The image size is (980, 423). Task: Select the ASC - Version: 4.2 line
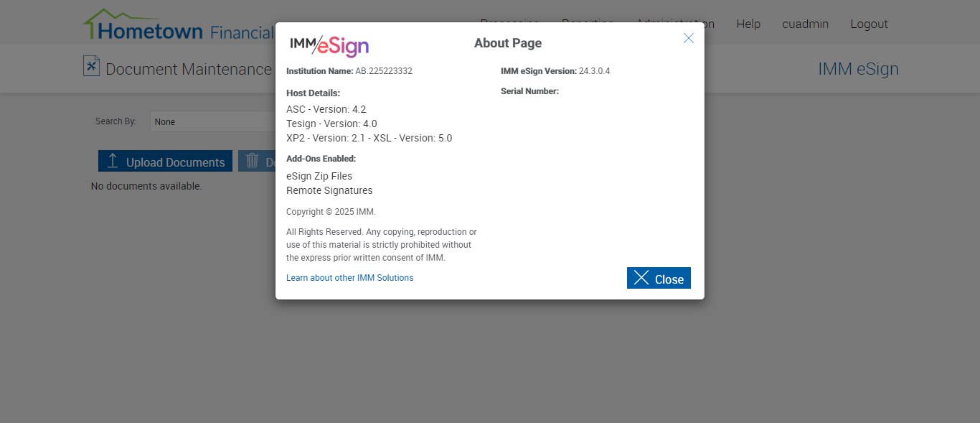pos(326,109)
